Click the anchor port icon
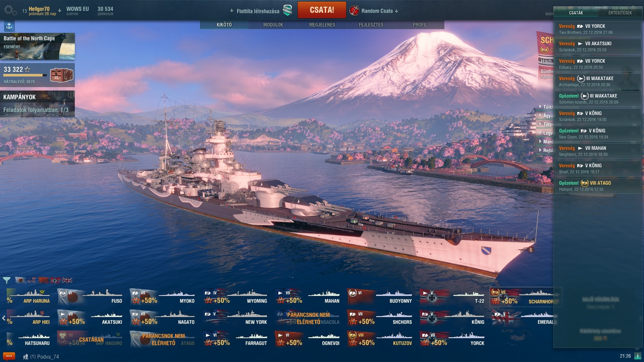 [x=9, y=26]
